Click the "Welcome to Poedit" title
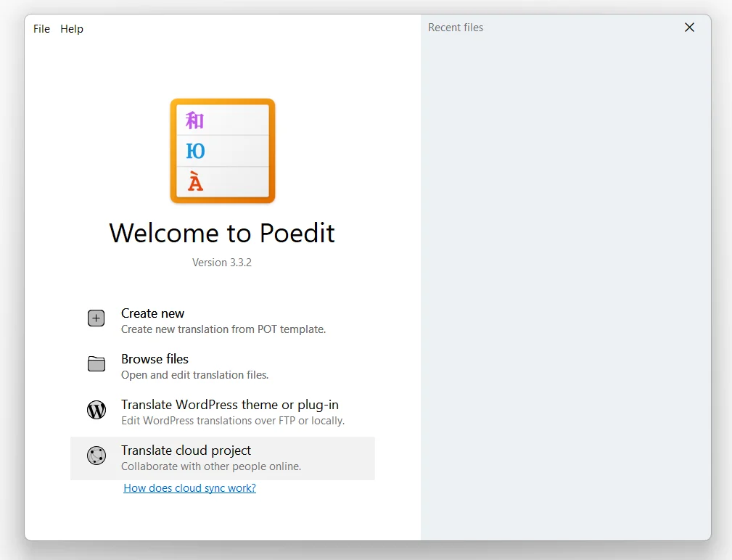Image resolution: width=732 pixels, height=560 pixels. pyautogui.click(x=222, y=234)
